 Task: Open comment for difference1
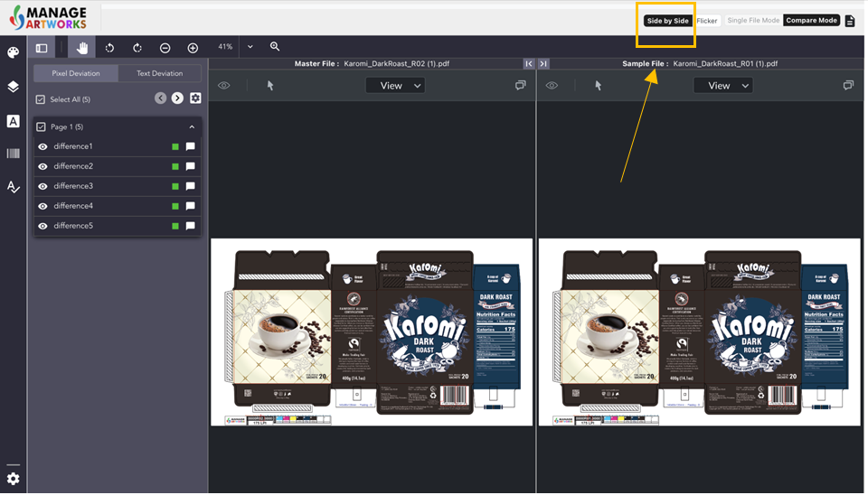coord(191,146)
